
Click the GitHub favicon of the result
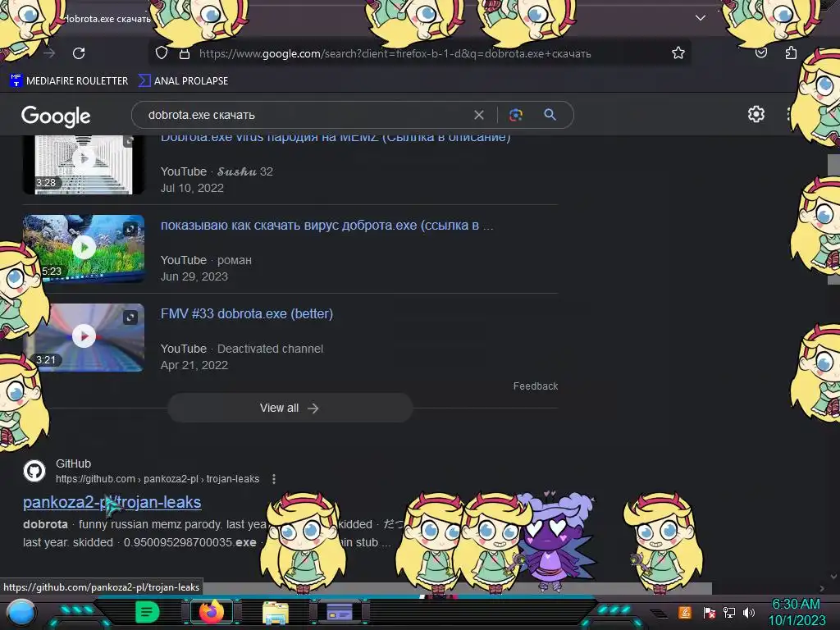(x=34, y=471)
